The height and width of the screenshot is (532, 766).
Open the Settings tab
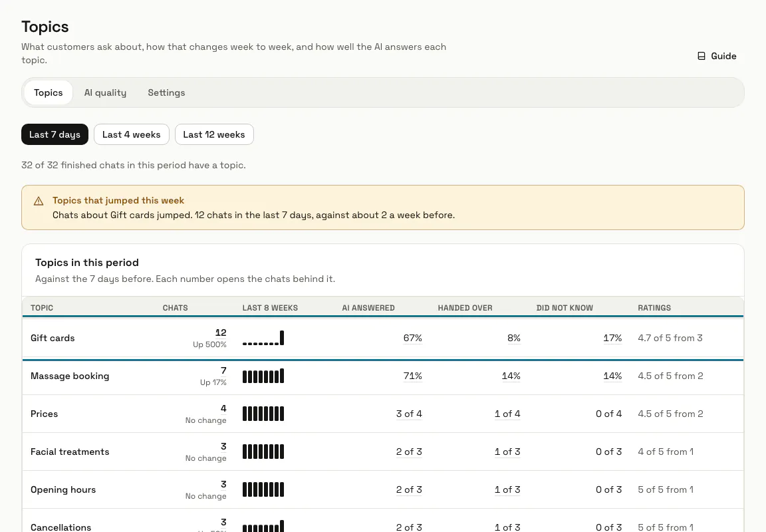coord(167,93)
